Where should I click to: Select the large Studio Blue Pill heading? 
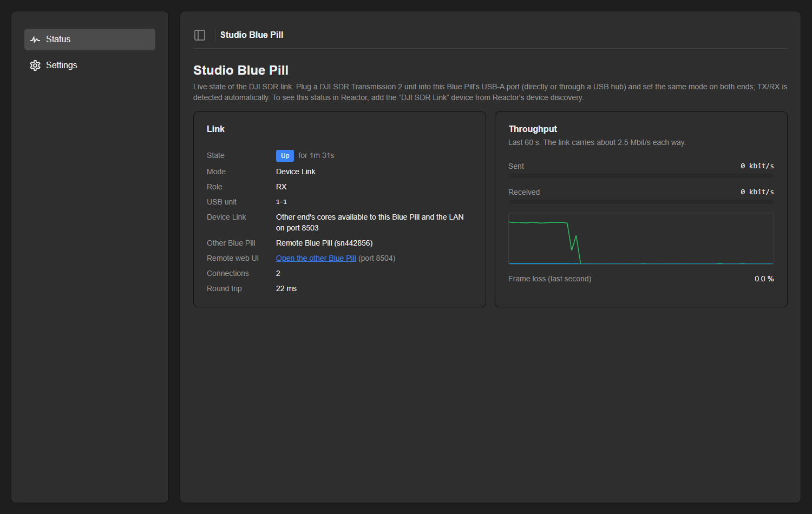pyautogui.click(x=241, y=70)
